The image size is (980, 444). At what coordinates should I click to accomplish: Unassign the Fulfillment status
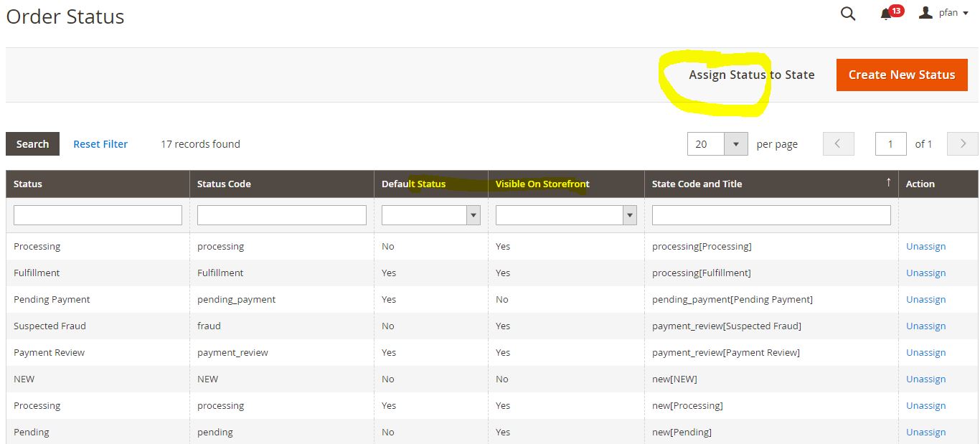point(925,273)
